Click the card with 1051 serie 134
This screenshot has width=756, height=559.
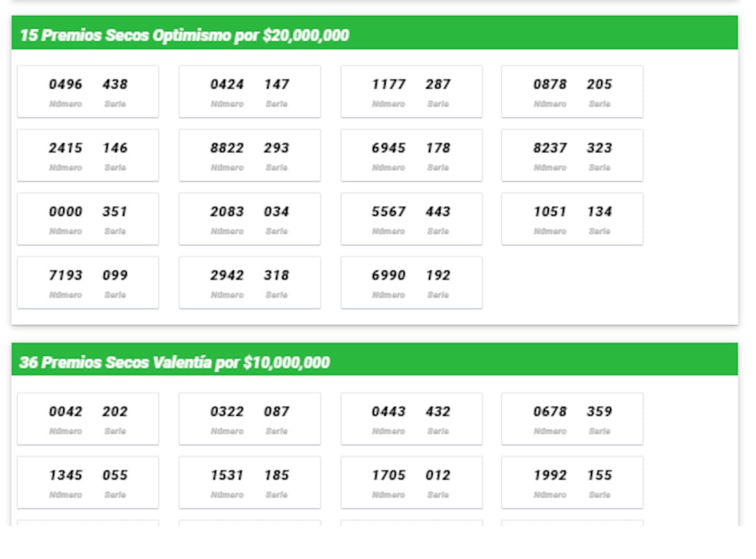pos(572,219)
